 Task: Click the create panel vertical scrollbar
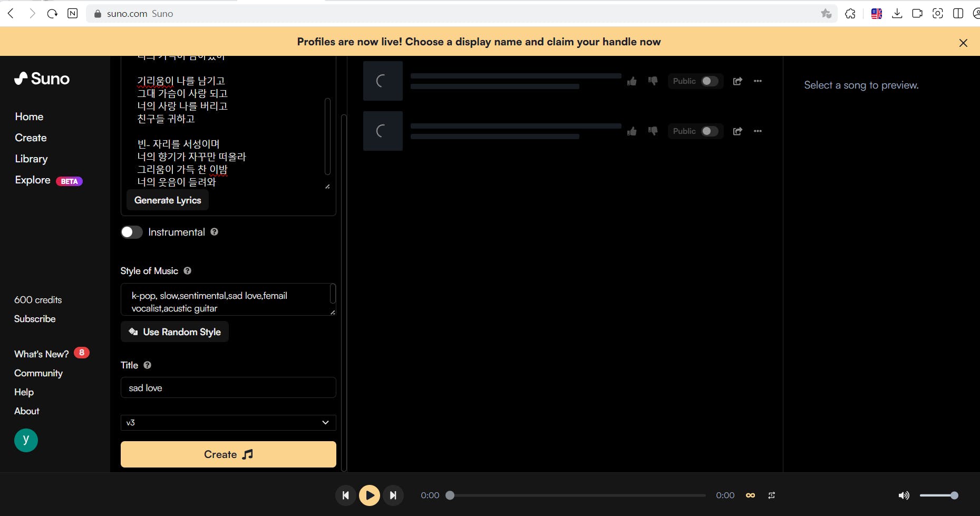[344, 293]
